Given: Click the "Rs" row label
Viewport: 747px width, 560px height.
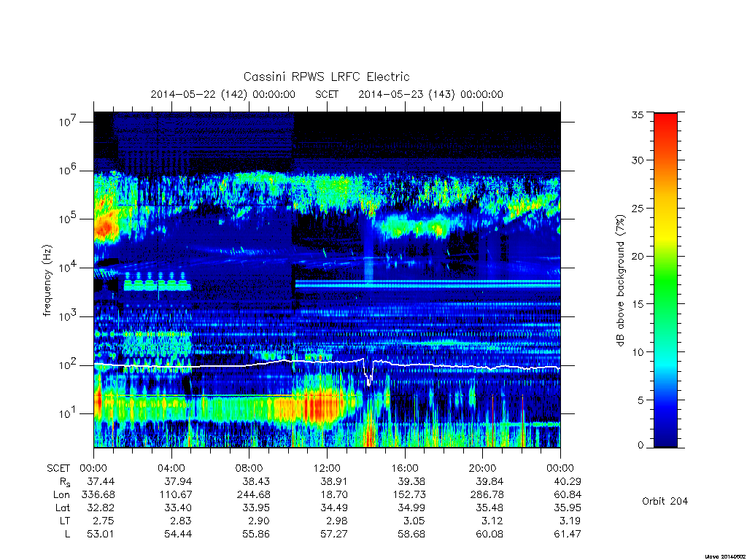Looking at the screenshot, I should click(x=65, y=482).
